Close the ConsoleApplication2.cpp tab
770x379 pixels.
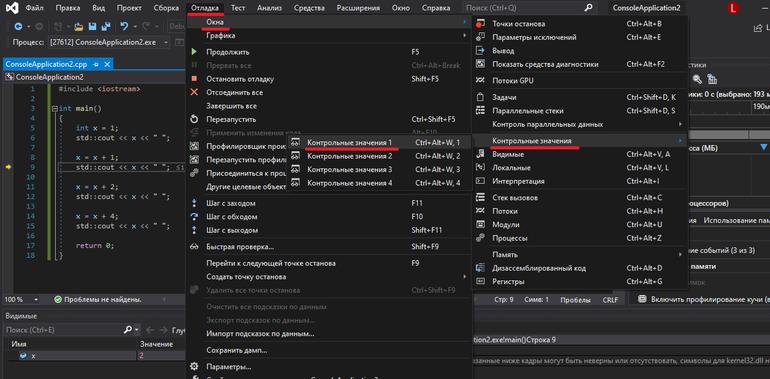pyautogui.click(x=108, y=64)
